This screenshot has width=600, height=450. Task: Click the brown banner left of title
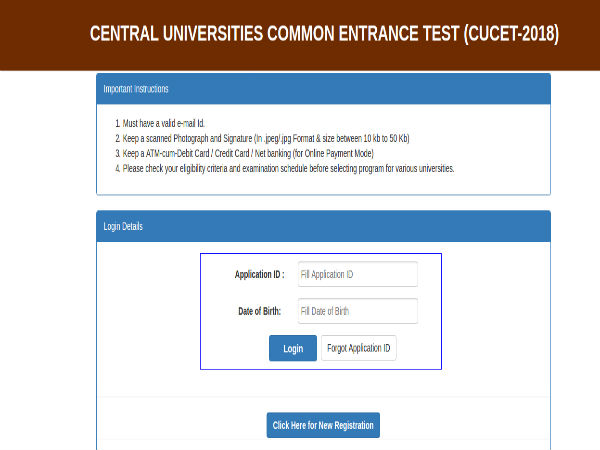[44, 34]
